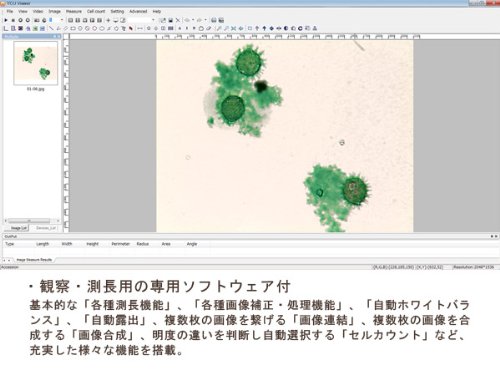Click the green image icon in second toolbar
The image size is (500, 375).
click(35, 28)
